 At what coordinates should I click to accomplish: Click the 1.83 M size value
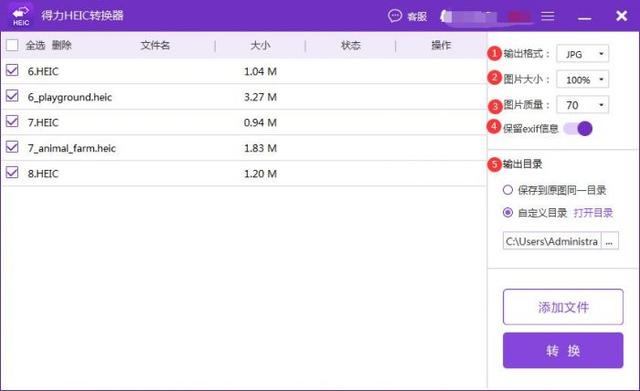pyautogui.click(x=260, y=148)
